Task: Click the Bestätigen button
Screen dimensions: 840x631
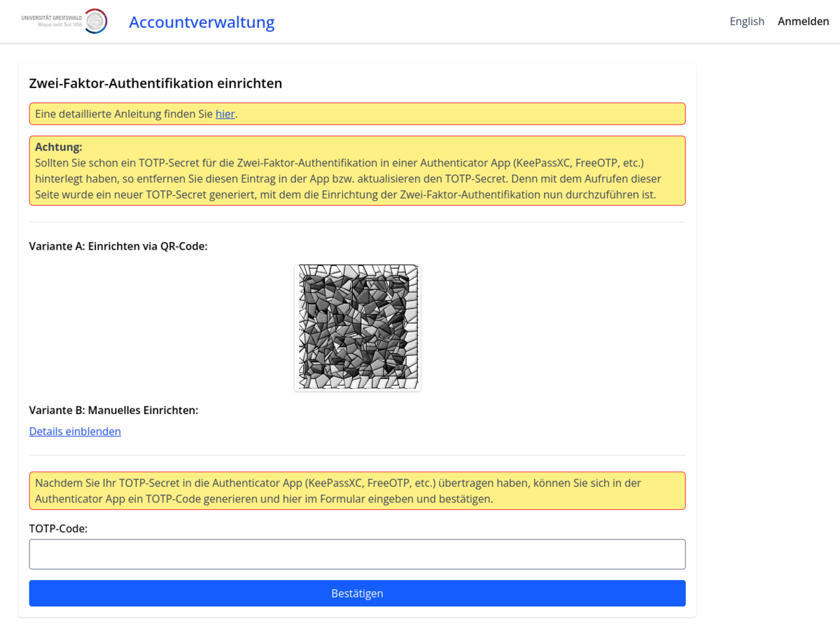Action: tap(357, 593)
